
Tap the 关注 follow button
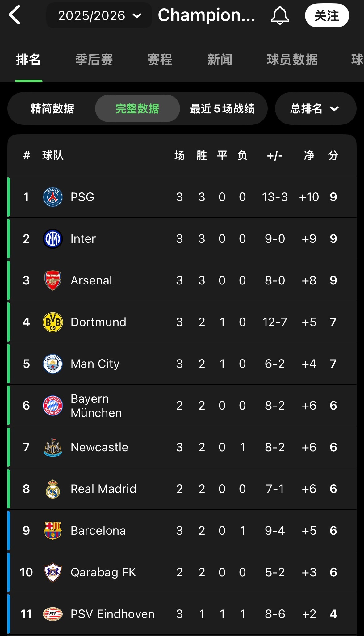click(327, 16)
